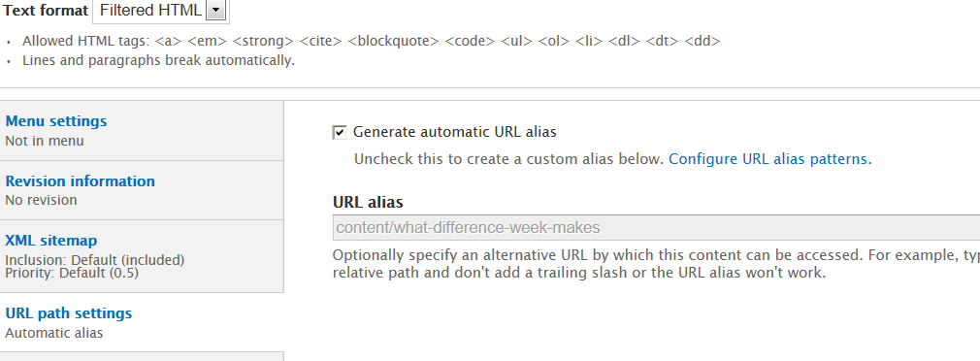Click the Priority: Default (0.5) summary line
Screen dimensions: 980x361
click(72, 273)
